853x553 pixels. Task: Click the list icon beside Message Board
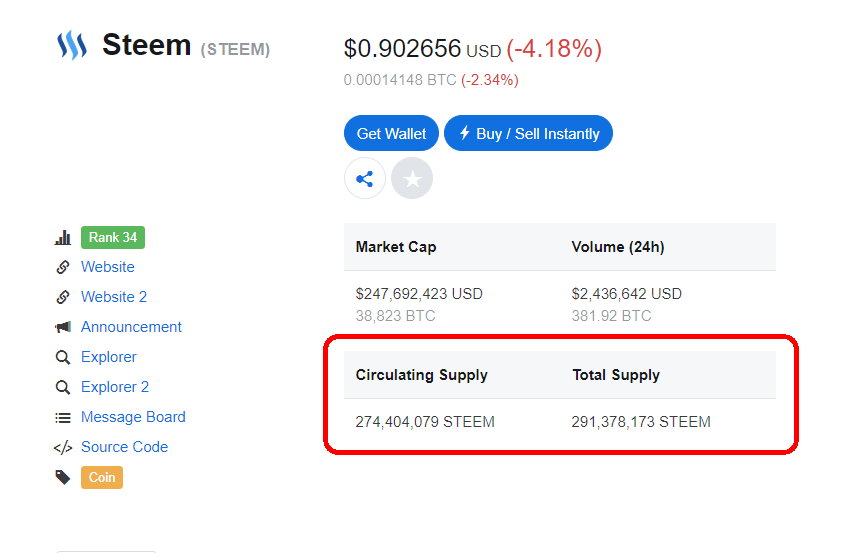pos(63,418)
